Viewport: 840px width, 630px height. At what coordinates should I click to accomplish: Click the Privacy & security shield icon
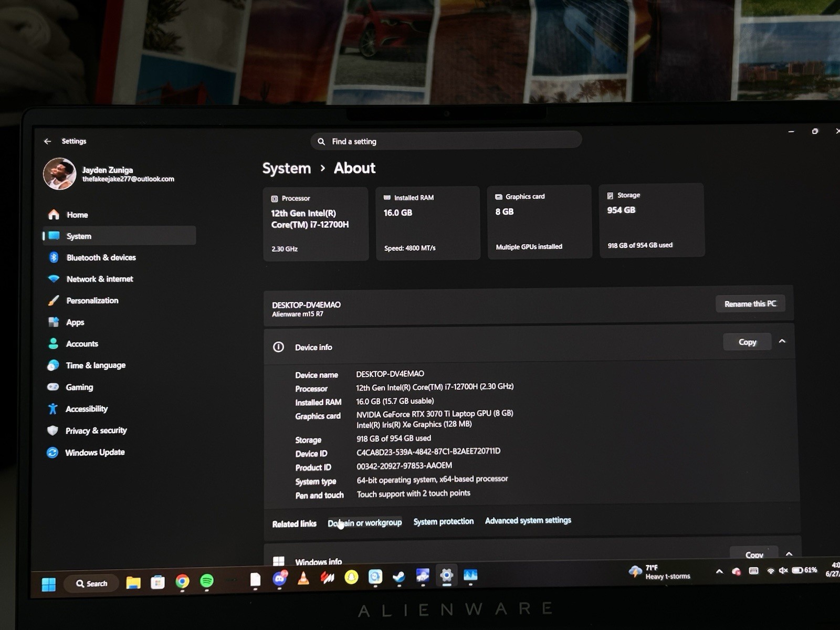point(52,430)
